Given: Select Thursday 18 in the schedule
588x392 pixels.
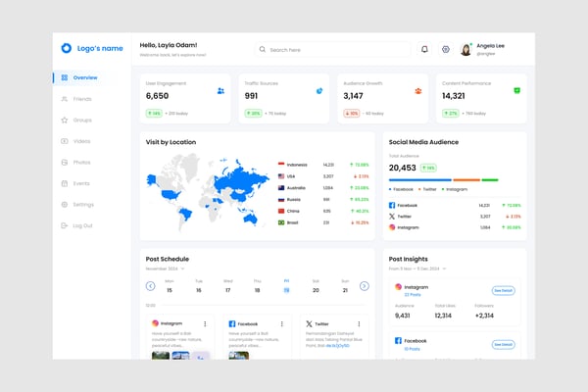Looking at the screenshot, I should pos(257,286).
